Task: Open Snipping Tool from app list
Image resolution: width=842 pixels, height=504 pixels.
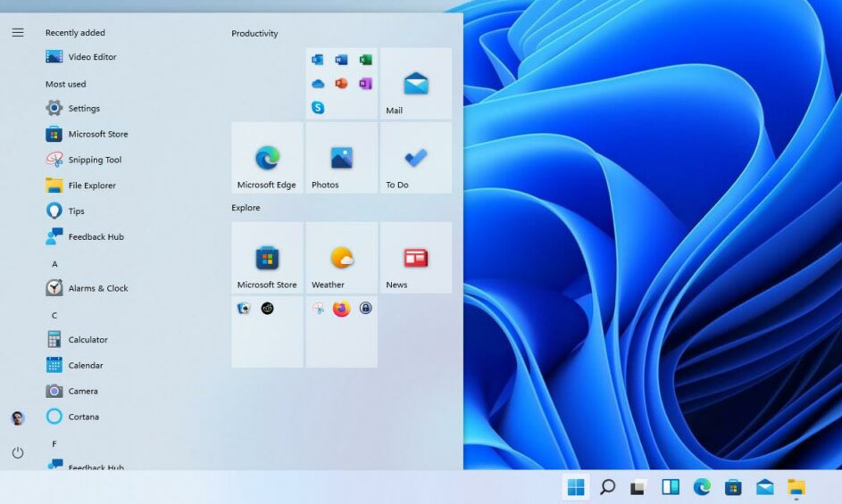Action: click(x=84, y=160)
